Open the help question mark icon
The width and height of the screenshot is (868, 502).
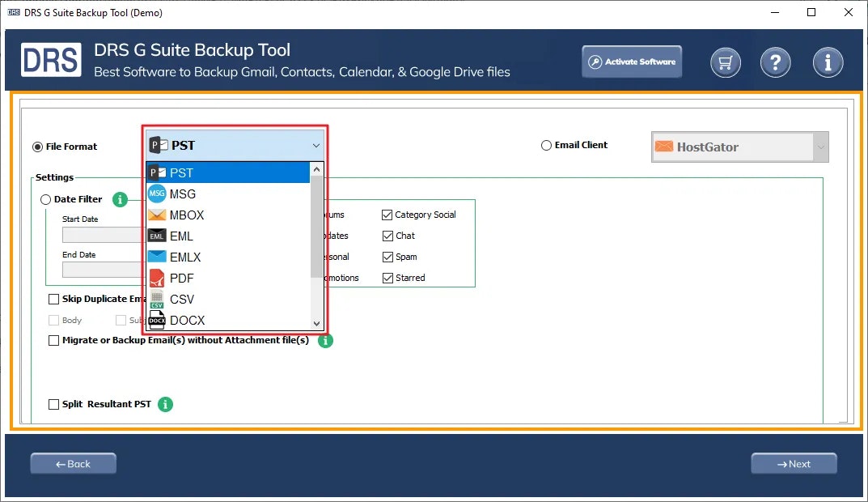[775, 62]
